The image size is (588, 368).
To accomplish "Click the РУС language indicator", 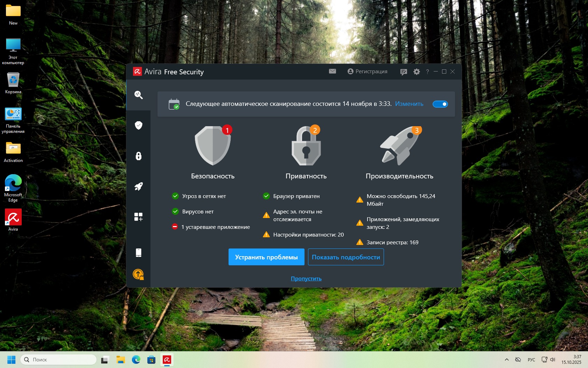I will (531, 360).
